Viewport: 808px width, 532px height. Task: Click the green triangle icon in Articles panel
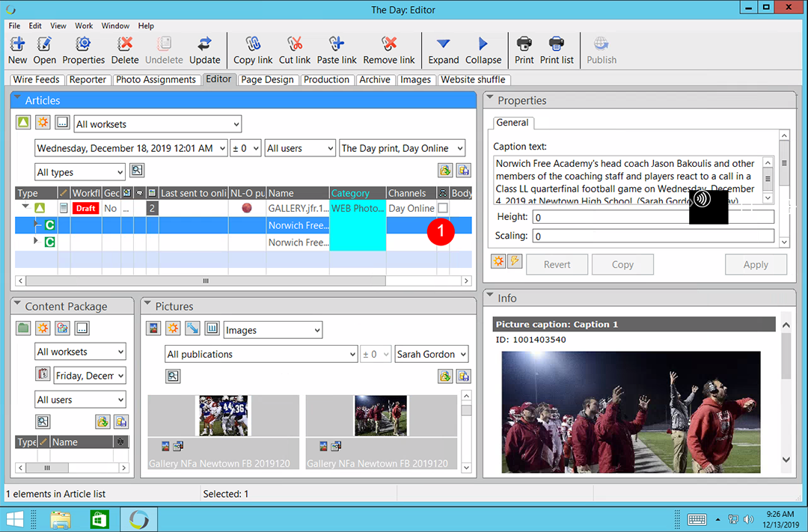pos(23,123)
